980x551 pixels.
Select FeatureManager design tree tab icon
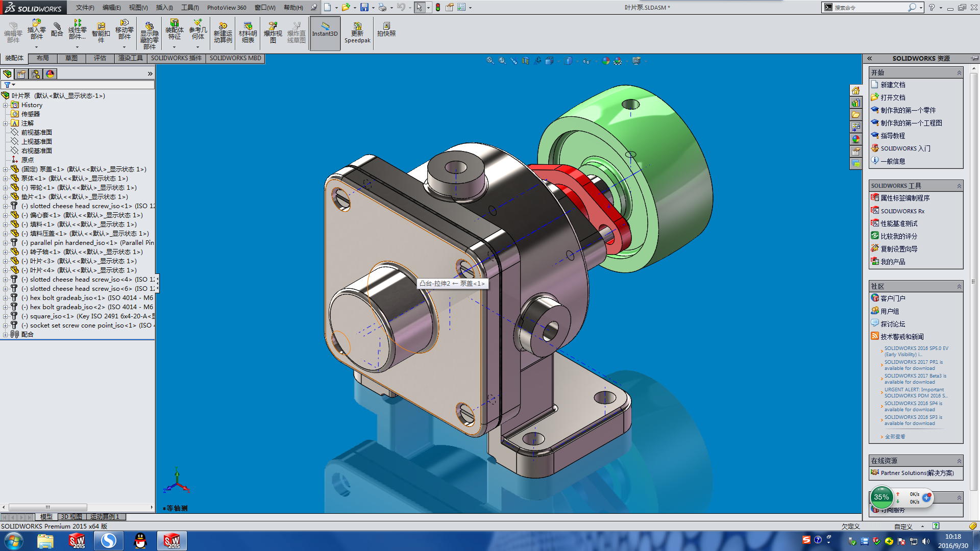7,74
